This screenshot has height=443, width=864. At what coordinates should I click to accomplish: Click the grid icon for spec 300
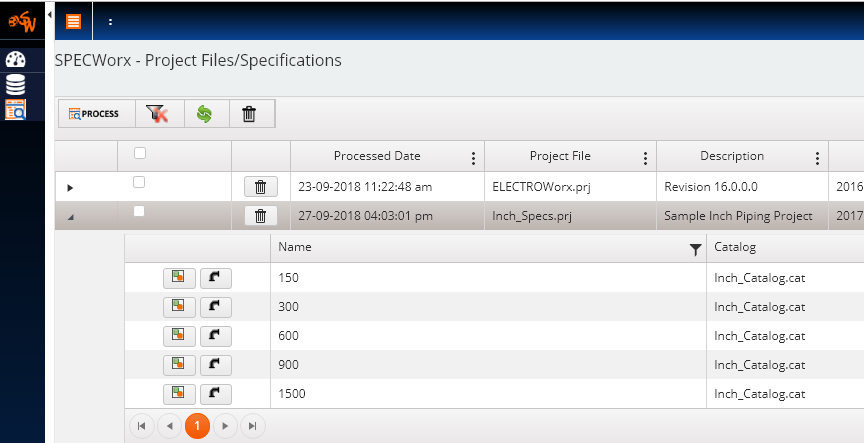179,307
